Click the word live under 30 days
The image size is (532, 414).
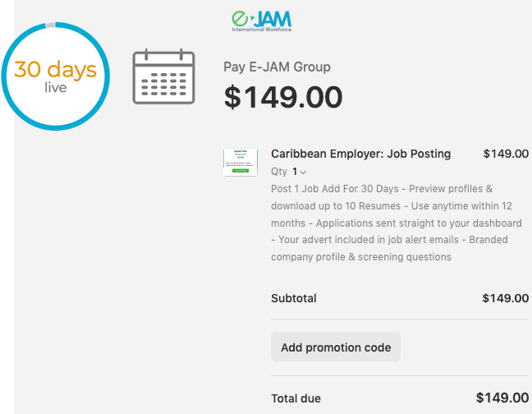56,88
